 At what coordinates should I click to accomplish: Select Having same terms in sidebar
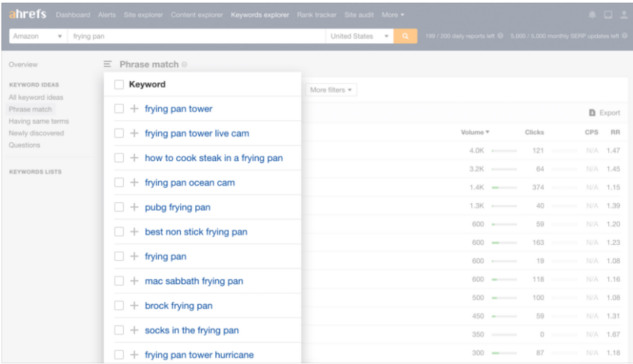click(x=39, y=121)
